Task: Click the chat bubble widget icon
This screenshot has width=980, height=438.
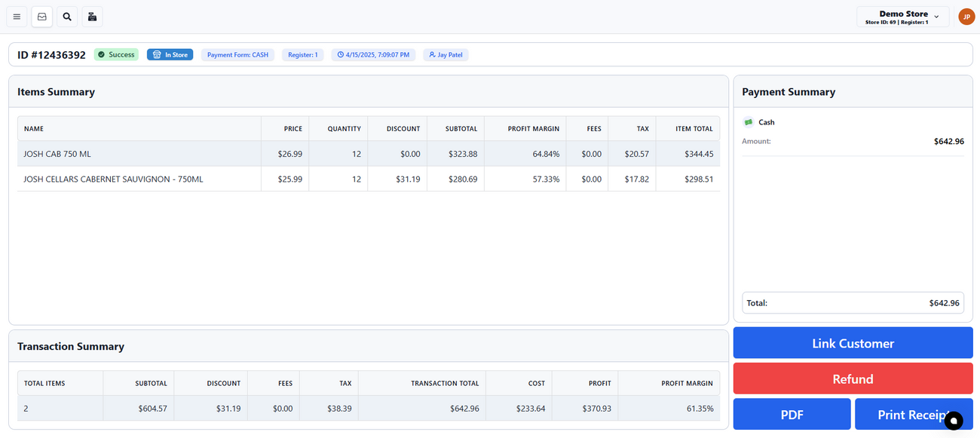Action: pyautogui.click(x=954, y=421)
